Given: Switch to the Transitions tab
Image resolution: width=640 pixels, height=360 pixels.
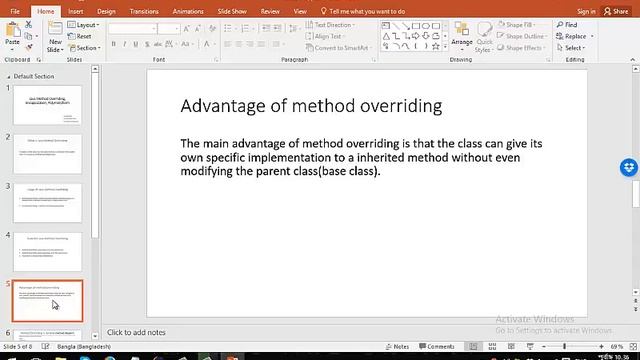Looking at the screenshot, I should (x=144, y=11).
